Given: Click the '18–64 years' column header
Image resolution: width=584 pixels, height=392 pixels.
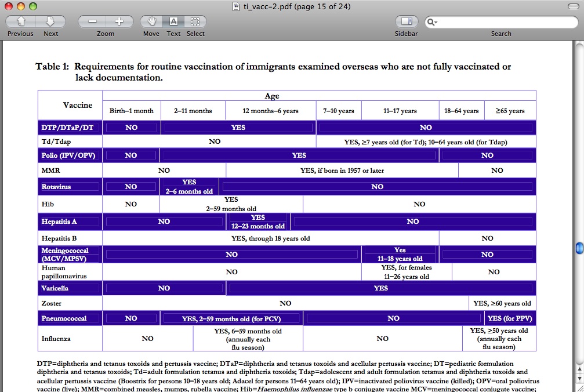Looking at the screenshot, I should pyautogui.click(x=462, y=111).
